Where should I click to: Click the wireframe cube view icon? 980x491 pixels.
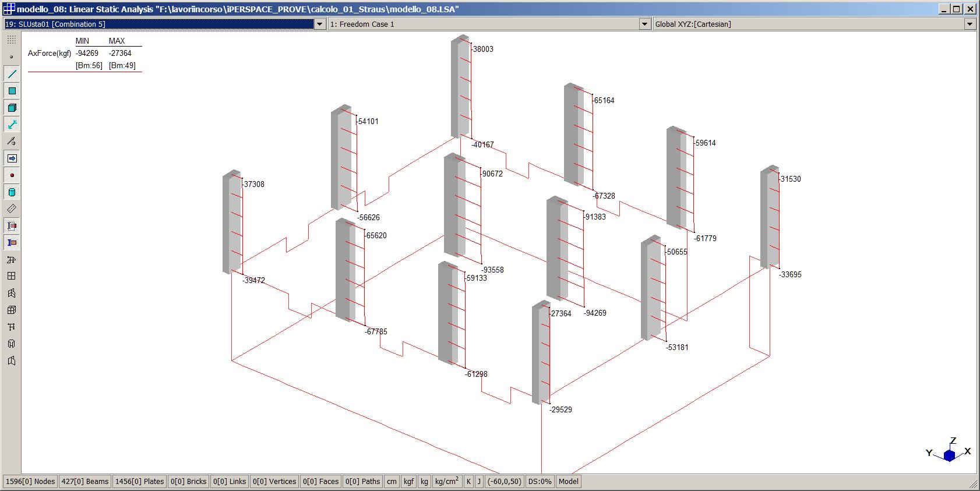click(12, 310)
